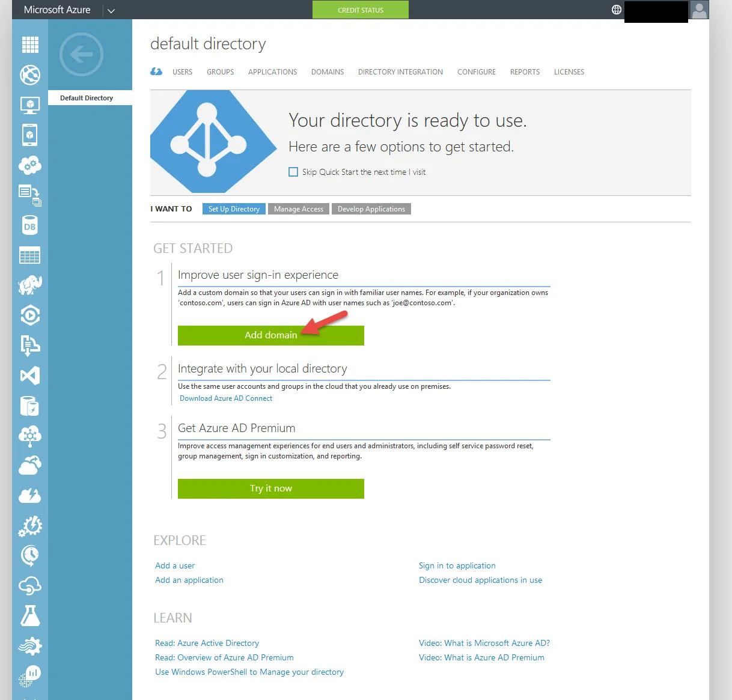The height and width of the screenshot is (700, 732).
Task: Open Stream Analytics gear-waves icon
Action: [30, 647]
